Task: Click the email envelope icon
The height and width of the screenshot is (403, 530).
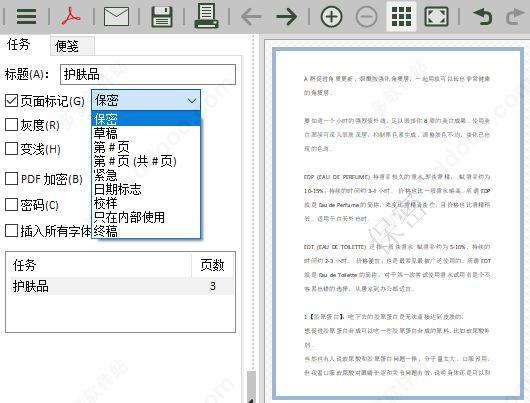Action: pyautogui.click(x=116, y=17)
